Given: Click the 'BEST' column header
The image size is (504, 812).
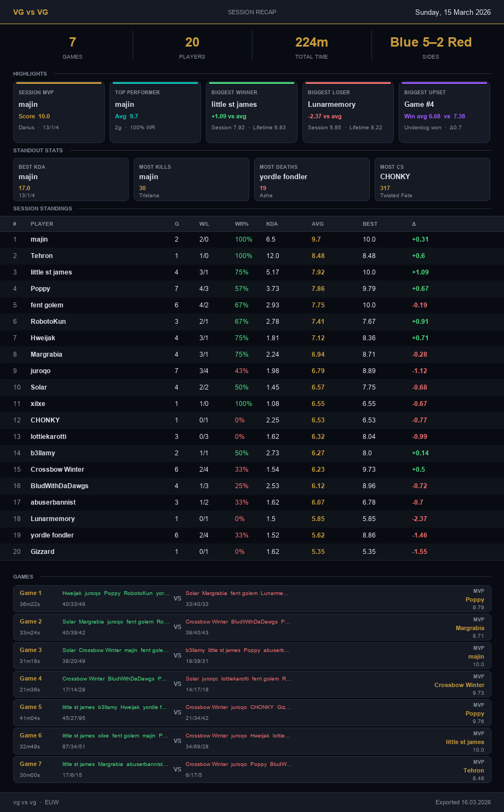Looking at the screenshot, I should point(370,224).
